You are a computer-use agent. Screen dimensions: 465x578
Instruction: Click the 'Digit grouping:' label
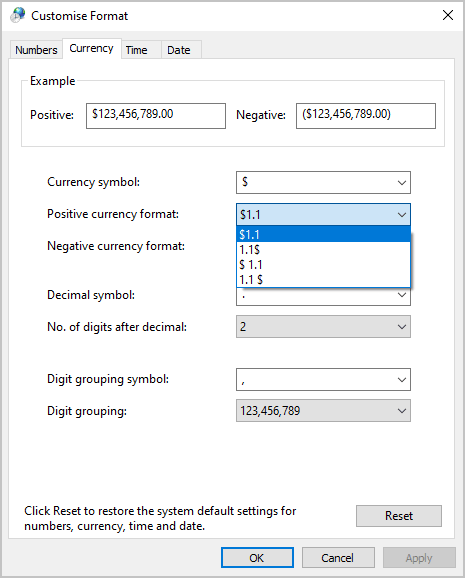pos(87,411)
